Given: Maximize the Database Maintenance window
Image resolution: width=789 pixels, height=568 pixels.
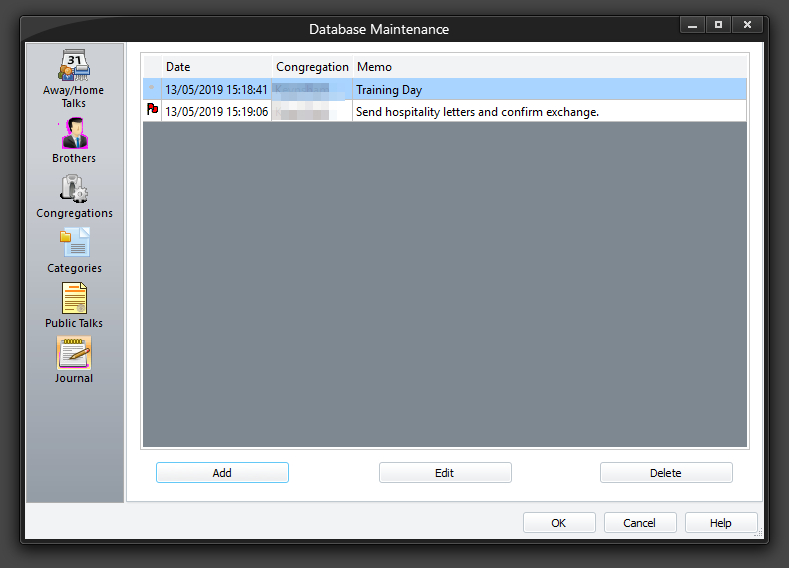Looking at the screenshot, I should [719, 25].
